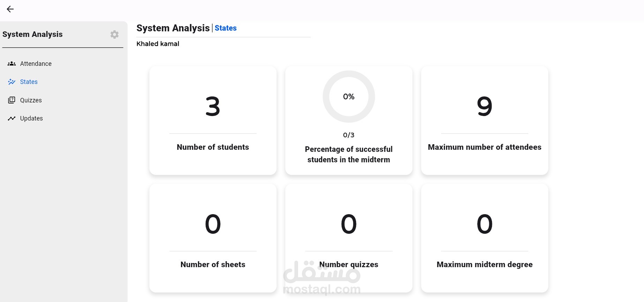Click the Attendance people icon
Image resolution: width=644 pixels, height=302 pixels.
point(12,64)
